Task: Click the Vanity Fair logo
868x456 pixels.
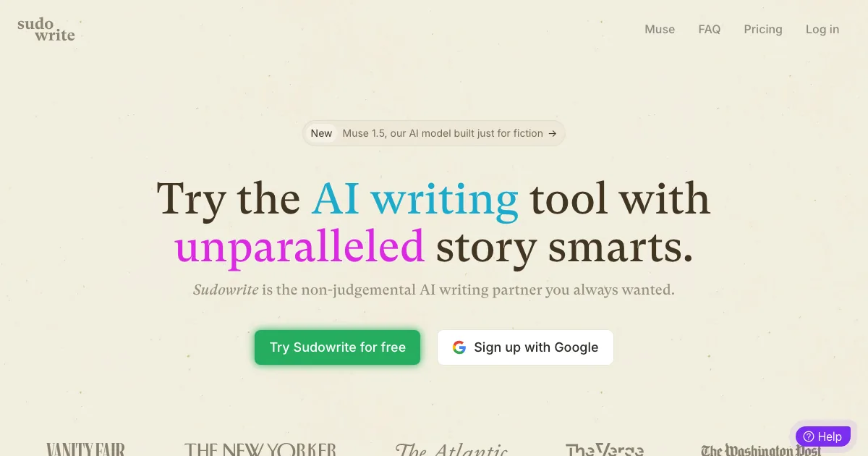Action: [x=85, y=449]
